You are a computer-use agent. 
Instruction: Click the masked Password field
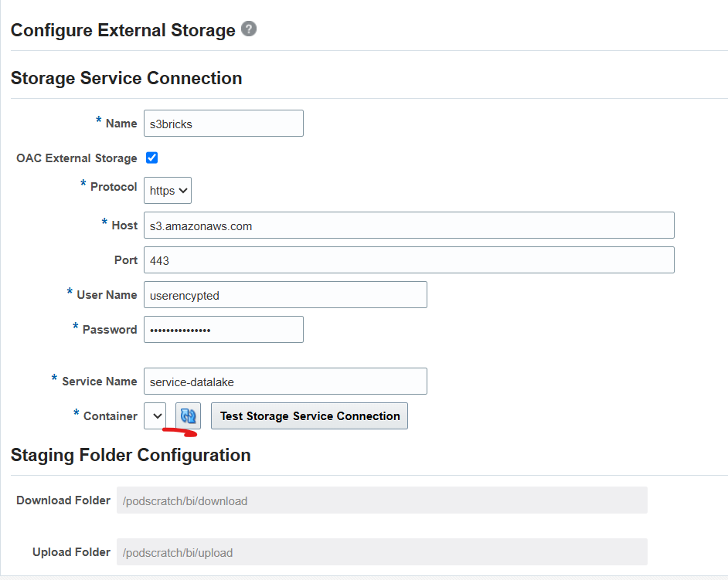223,329
